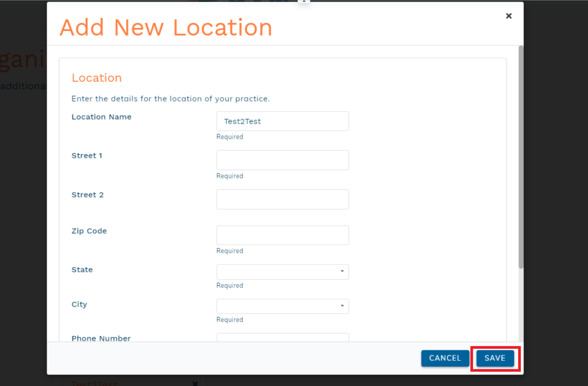Click the State label
Viewport: 588px width, 386px height.
coord(82,270)
